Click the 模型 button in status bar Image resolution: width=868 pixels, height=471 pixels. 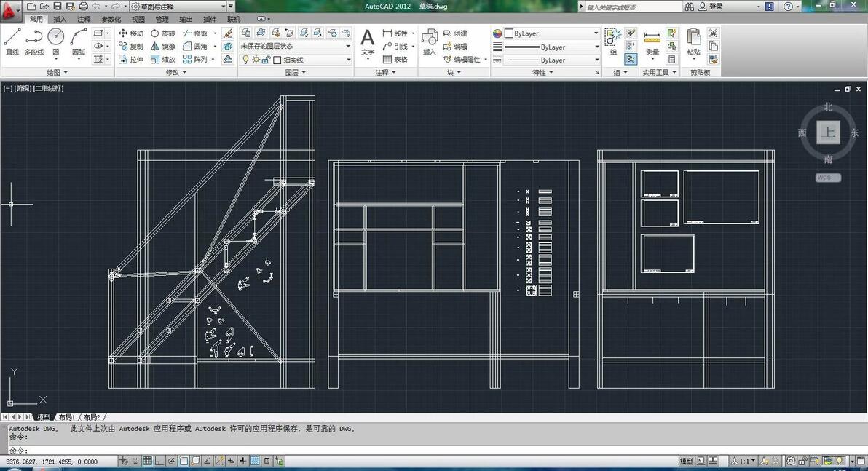687,461
